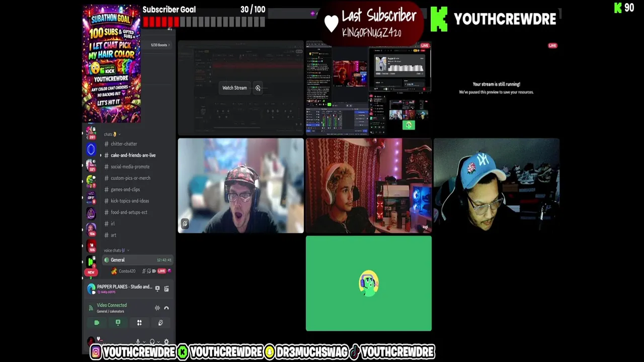Open the server icon with 321 badge
This screenshot has height=362, width=644.
coord(91,165)
